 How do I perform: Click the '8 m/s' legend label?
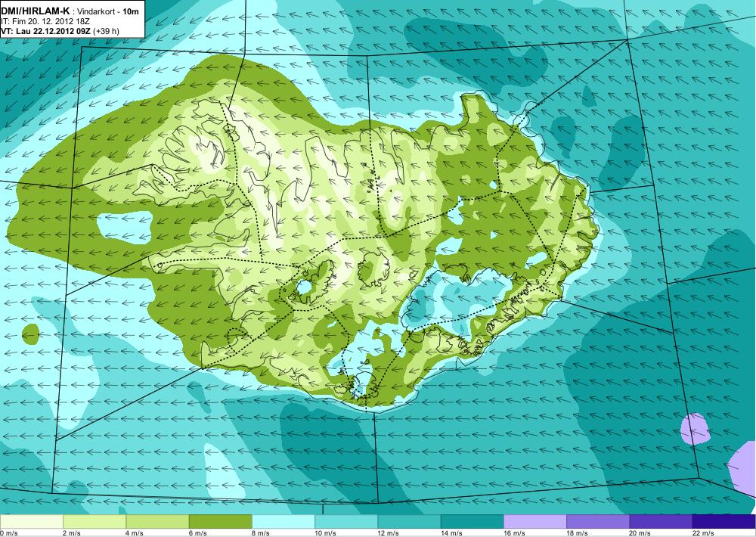pos(261,533)
